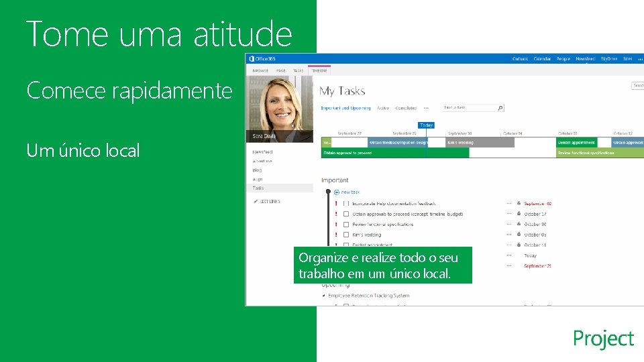The image size is (644, 362).
Task: Check off Incorporate Help documentation feedback
Action: pos(346,204)
